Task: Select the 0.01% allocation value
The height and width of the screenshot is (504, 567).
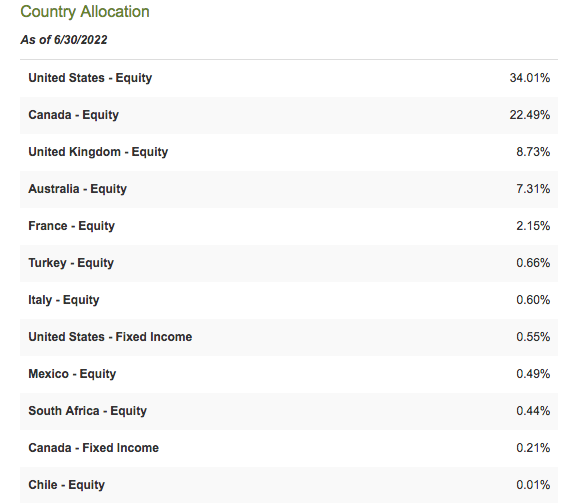Action: [533, 485]
